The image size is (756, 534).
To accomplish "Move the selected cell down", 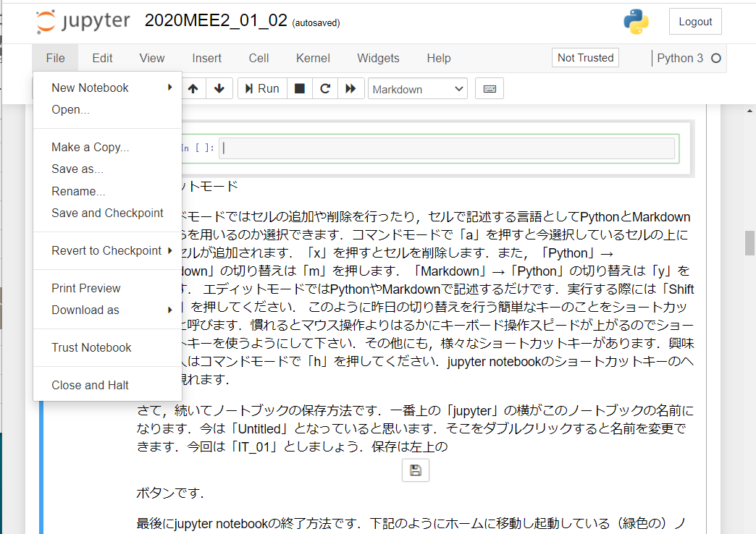I will [219, 88].
